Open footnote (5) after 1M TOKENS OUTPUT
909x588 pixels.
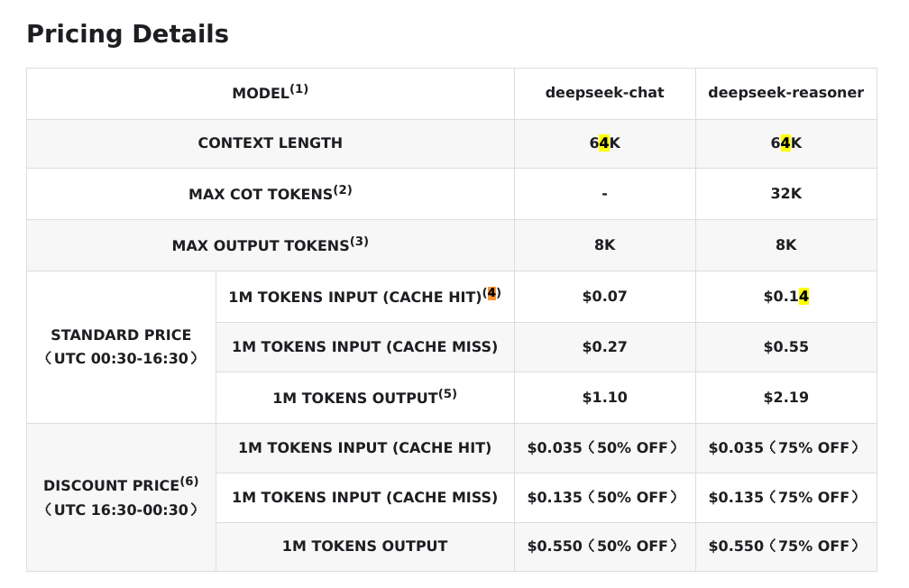447,394
